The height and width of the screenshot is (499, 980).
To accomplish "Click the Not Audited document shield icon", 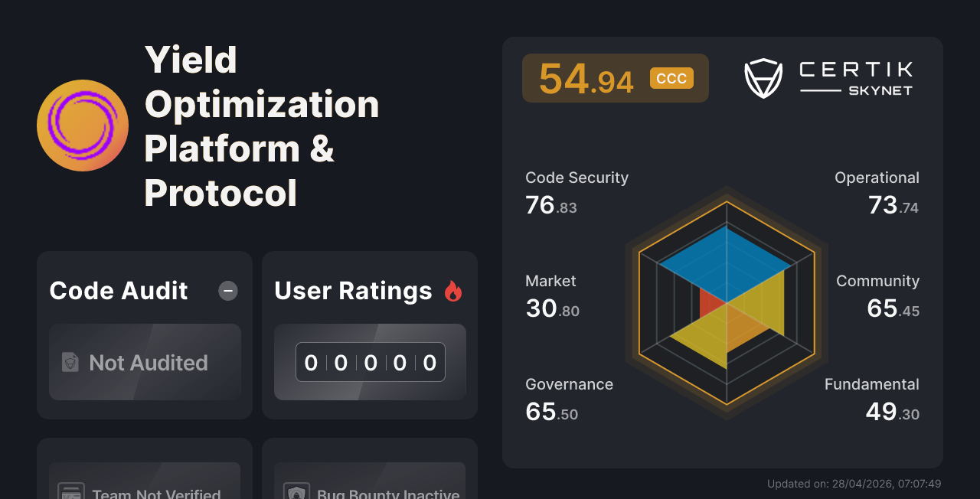I will click(70, 362).
